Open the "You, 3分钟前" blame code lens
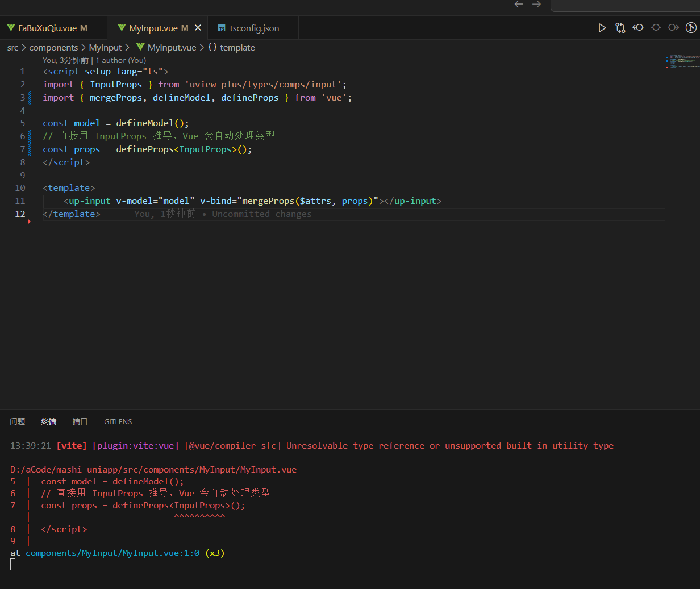 (66, 60)
